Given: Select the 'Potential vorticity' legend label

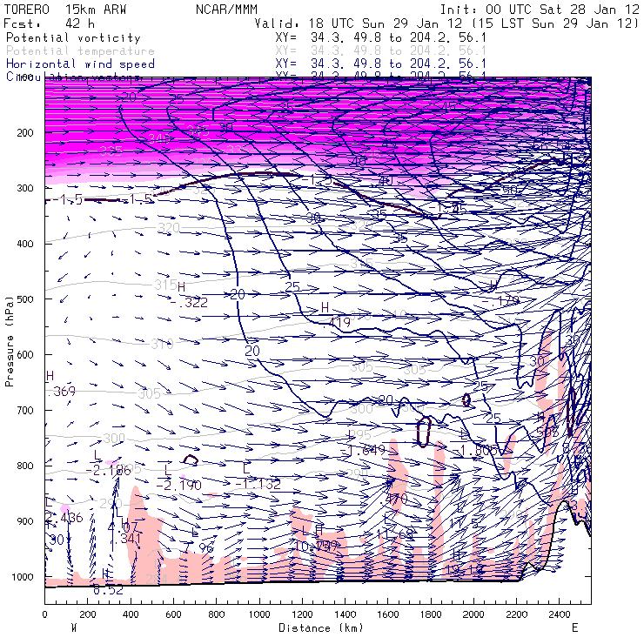Looking at the screenshot, I should click(x=73, y=37).
